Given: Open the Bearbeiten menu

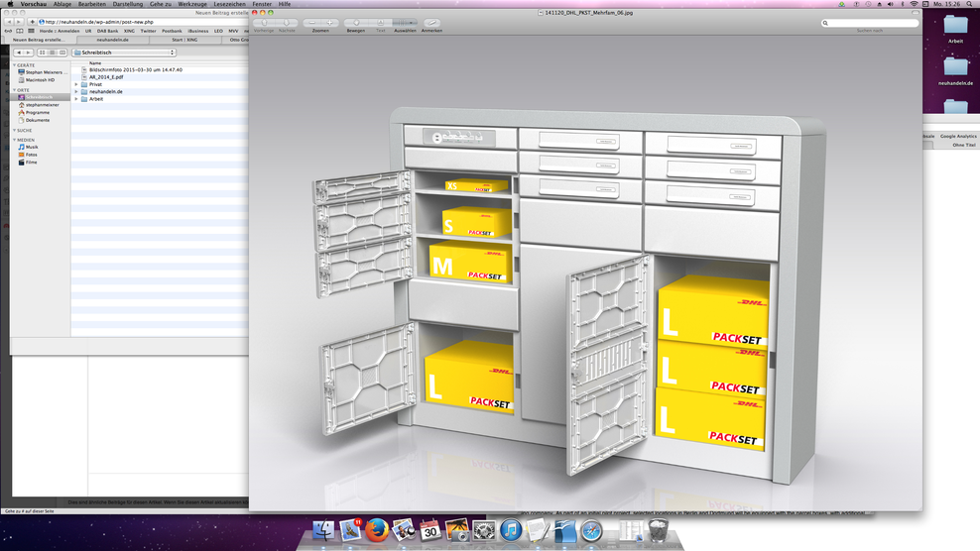Looking at the screenshot, I should pyautogui.click(x=92, y=4).
